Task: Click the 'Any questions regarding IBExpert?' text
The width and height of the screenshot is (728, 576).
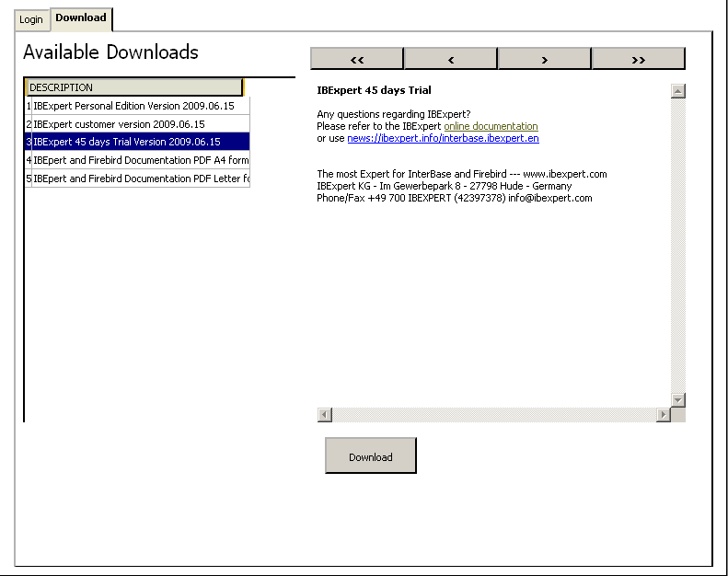Action: pyautogui.click(x=394, y=114)
